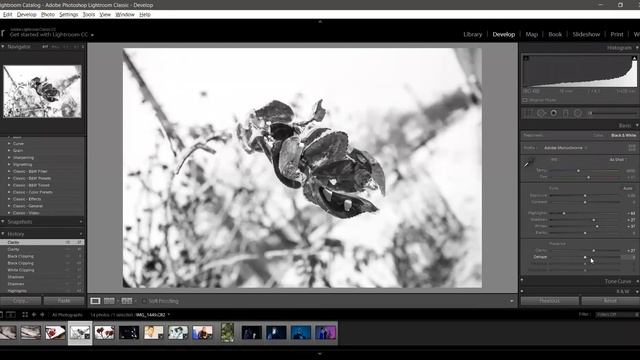Adjust the Exposure slider
Viewport: 640px width, 360px height.
tap(584, 196)
